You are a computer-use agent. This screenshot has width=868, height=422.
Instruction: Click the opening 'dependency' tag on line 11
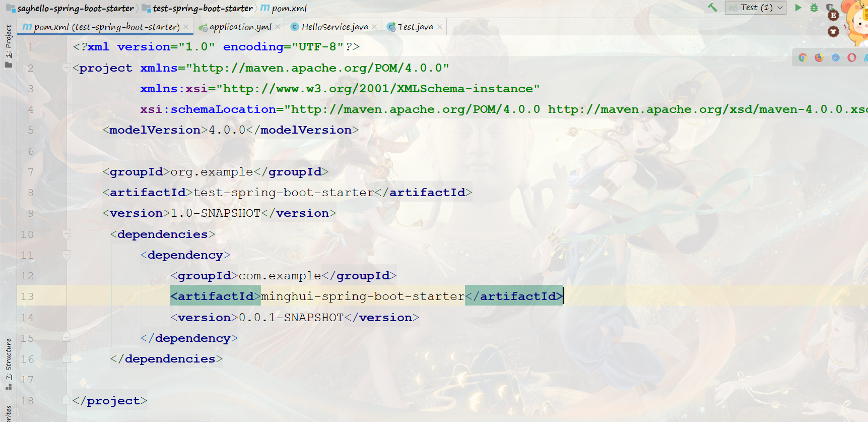tap(185, 255)
